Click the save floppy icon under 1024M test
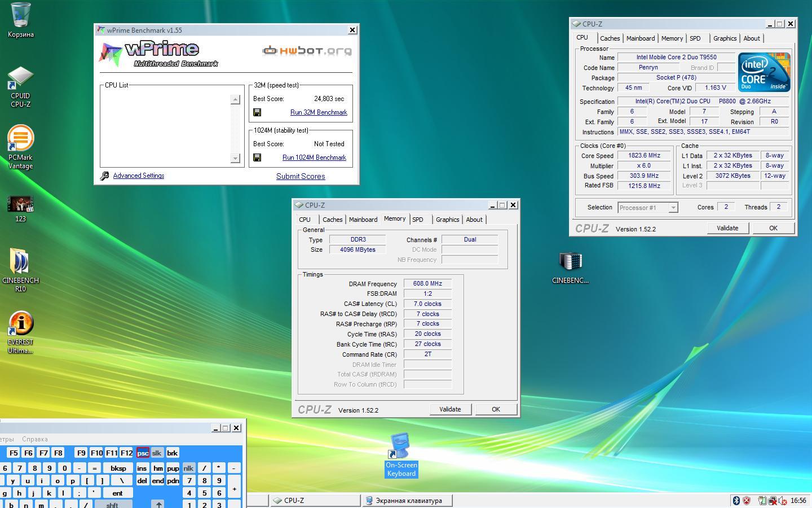This screenshot has width=812, height=508. [257, 157]
